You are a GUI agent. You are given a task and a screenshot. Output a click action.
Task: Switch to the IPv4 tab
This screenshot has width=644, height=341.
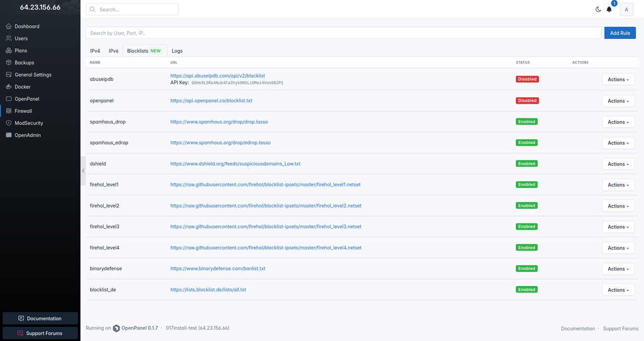[x=95, y=51]
